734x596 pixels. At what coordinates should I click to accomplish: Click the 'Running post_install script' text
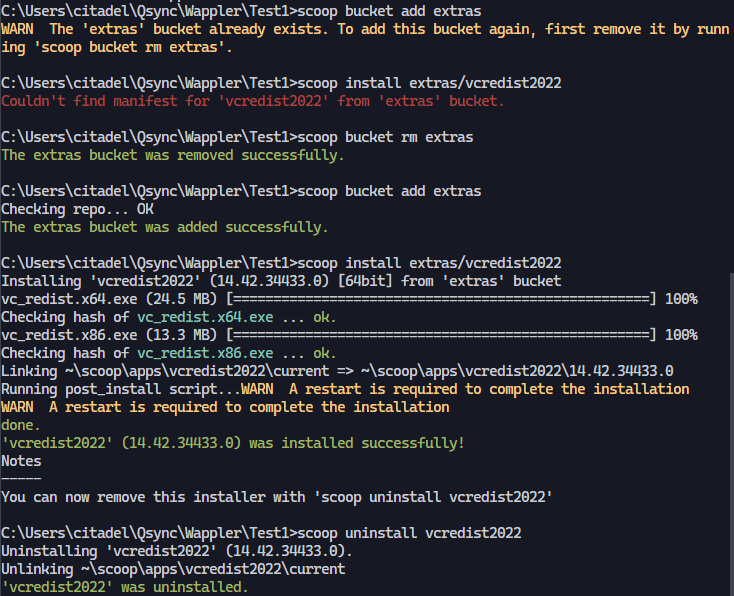[121, 389]
